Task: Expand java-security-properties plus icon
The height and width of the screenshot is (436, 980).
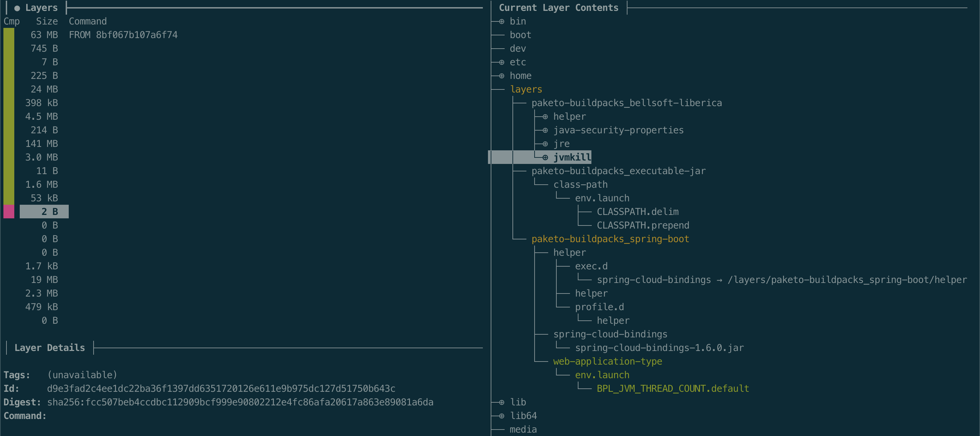Action: pos(545,130)
